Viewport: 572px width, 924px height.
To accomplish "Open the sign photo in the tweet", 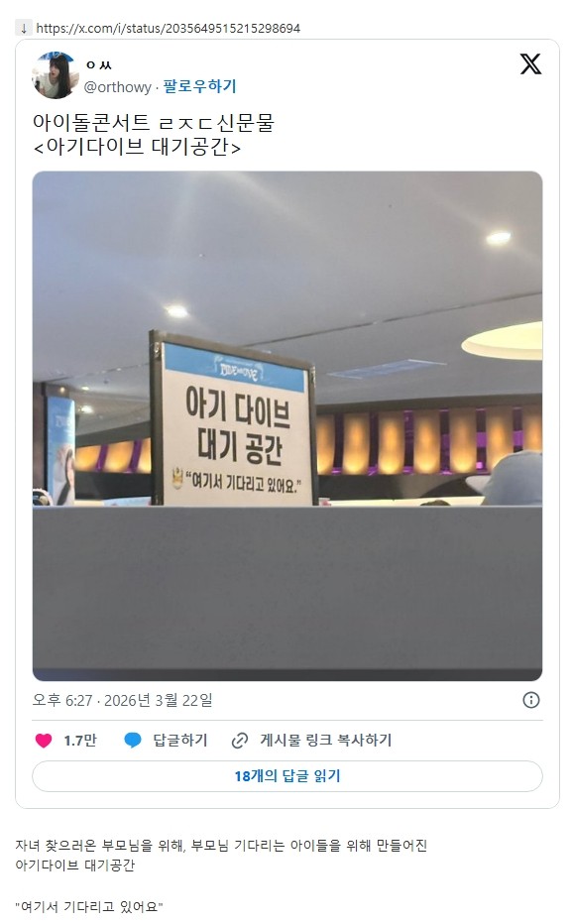I will tap(287, 426).
